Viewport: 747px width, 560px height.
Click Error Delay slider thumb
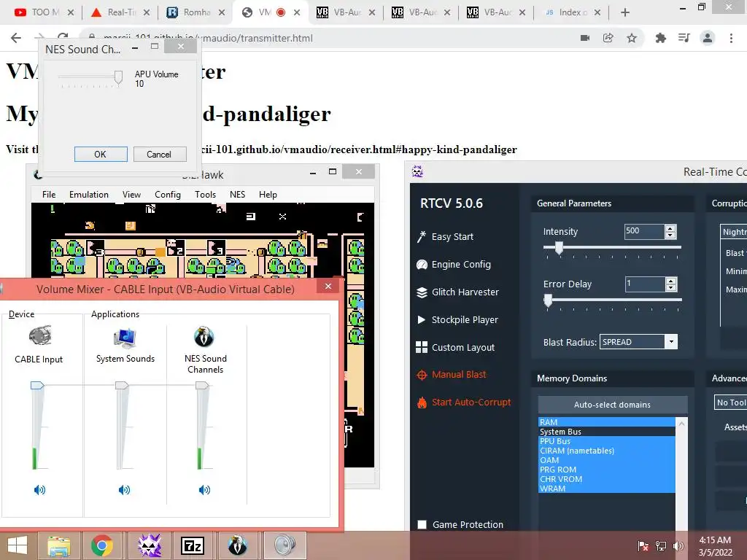548,300
